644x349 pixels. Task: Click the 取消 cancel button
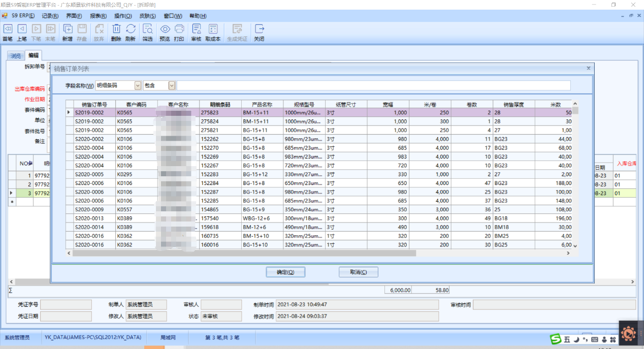coord(358,272)
